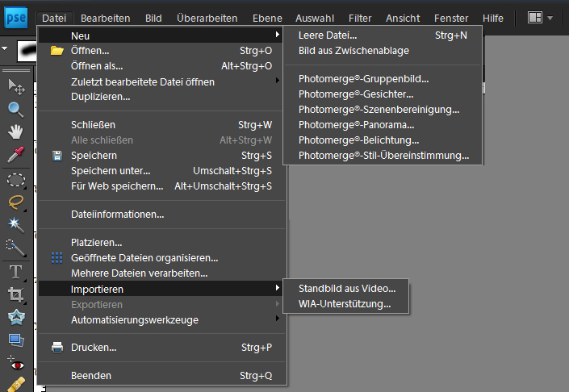
Task: Open the workspace layout dropdown arrow
Action: [x=550, y=18]
